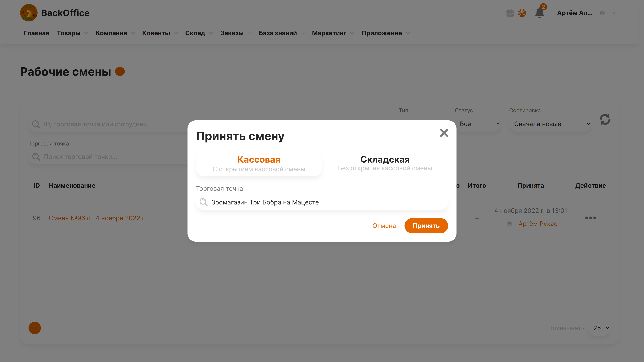Viewport: 644px width, 362px height.
Task: Click search magnifier in dialog's Торговая точка field
Action: (x=203, y=202)
